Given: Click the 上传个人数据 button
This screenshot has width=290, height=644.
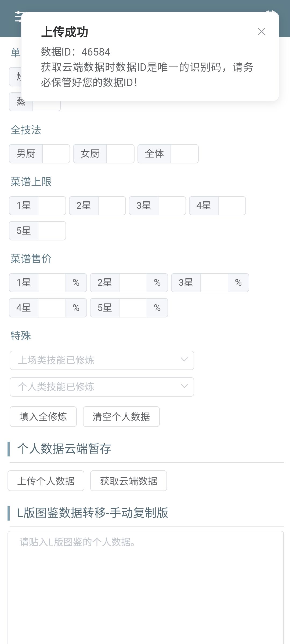Looking at the screenshot, I should [46, 481].
